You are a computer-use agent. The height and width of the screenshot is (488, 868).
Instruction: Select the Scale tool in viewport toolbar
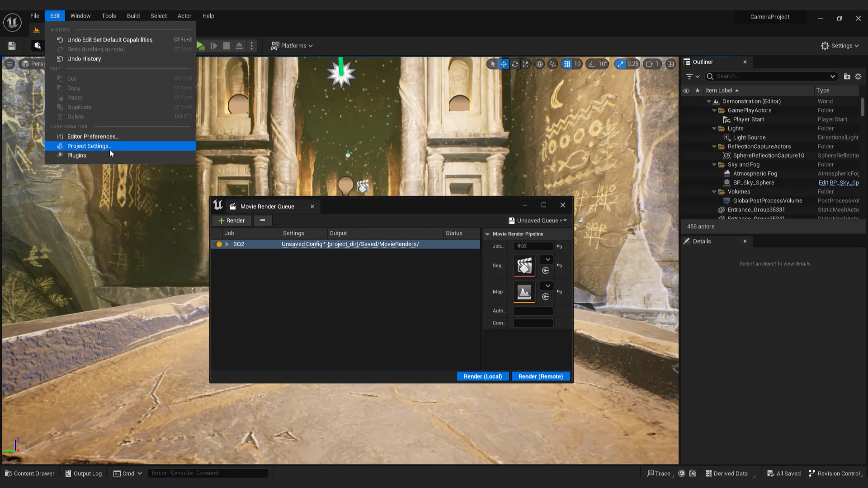[526, 64]
